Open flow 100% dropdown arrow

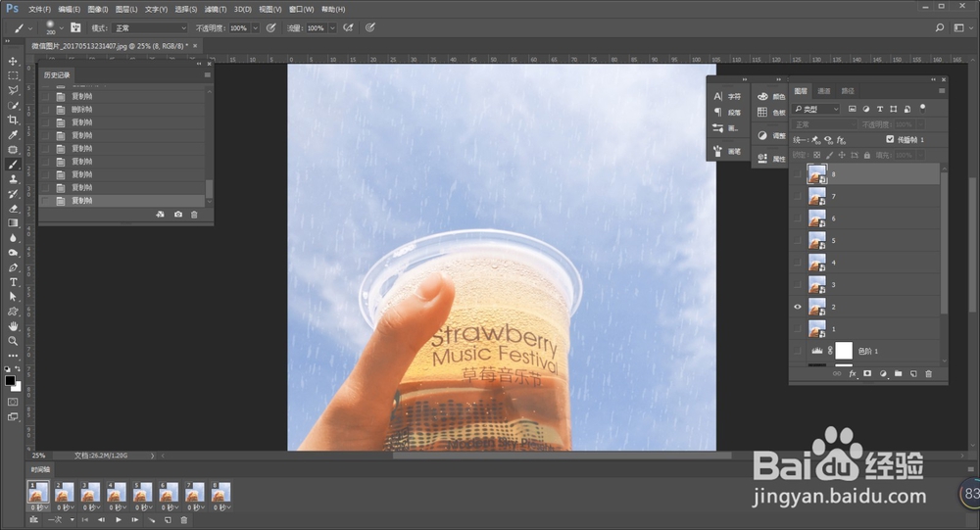332,28
